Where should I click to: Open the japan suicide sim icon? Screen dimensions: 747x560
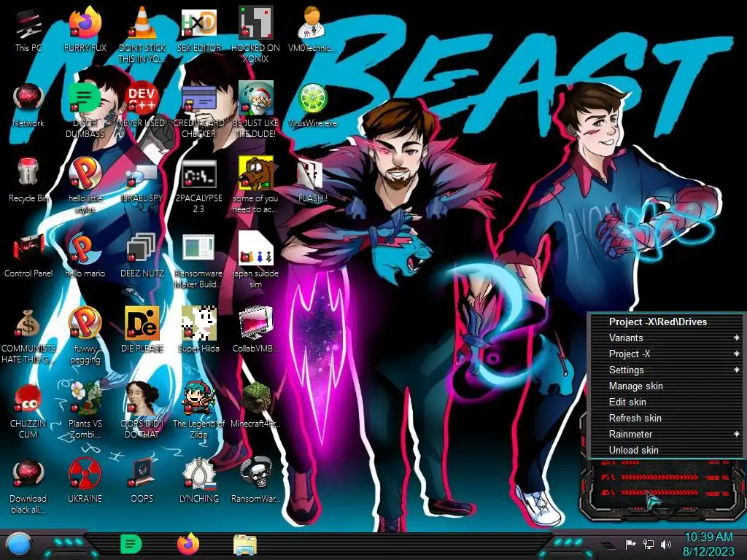[x=255, y=260]
